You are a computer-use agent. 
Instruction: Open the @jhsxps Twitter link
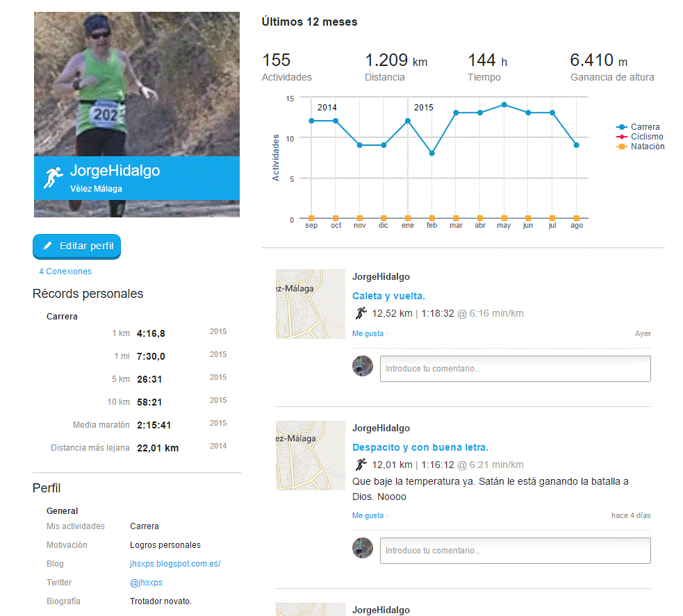146,583
